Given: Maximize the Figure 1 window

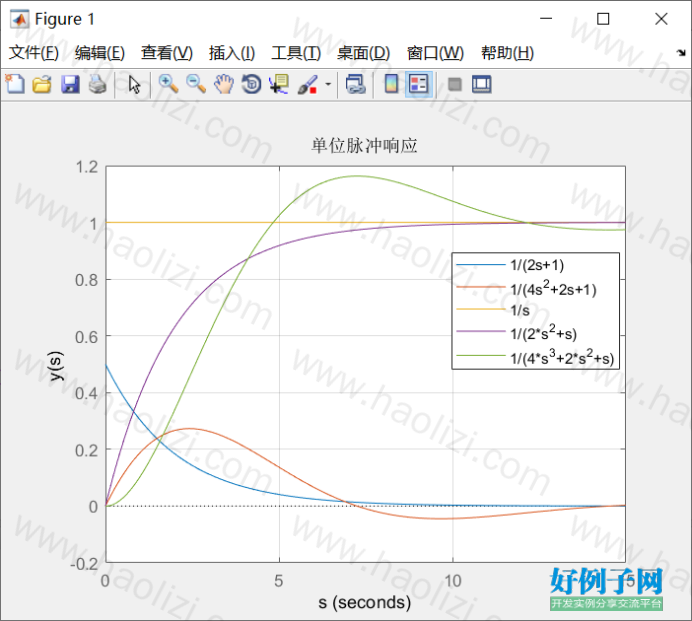Looking at the screenshot, I should click(x=603, y=19).
